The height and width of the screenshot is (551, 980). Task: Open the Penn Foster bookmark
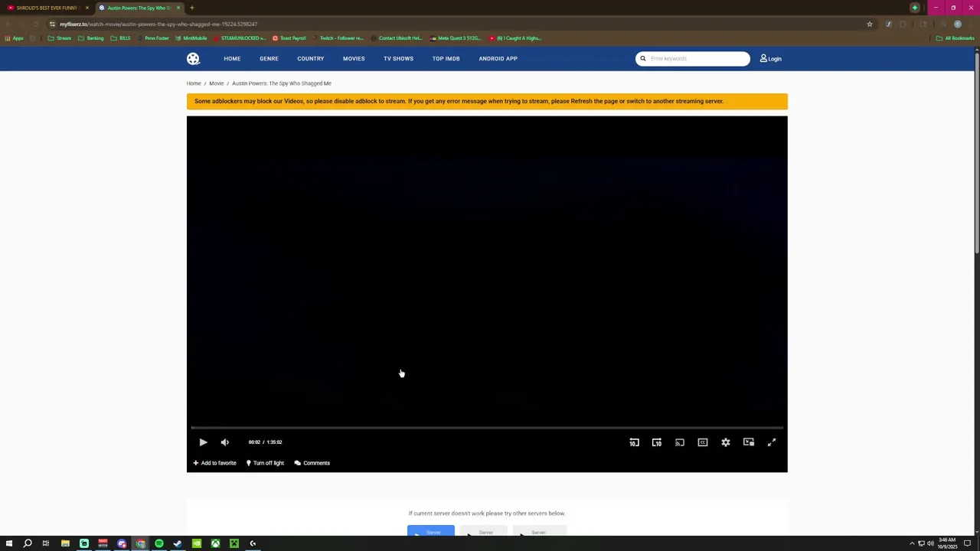pos(153,38)
